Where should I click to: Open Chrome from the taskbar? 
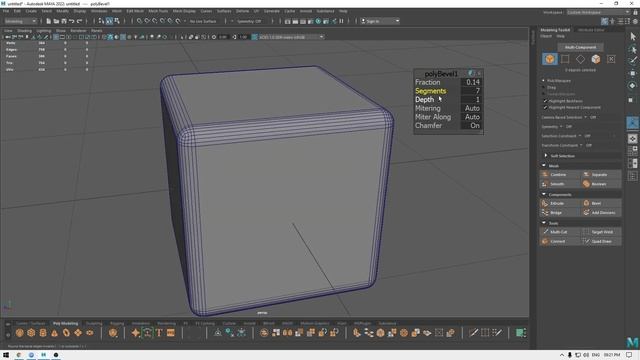tap(19, 355)
